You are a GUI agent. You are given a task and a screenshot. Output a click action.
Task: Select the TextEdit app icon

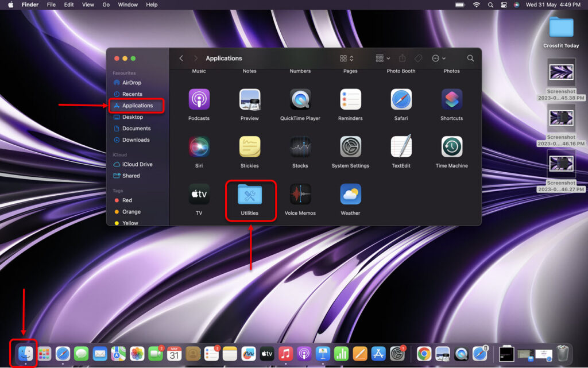tap(401, 147)
